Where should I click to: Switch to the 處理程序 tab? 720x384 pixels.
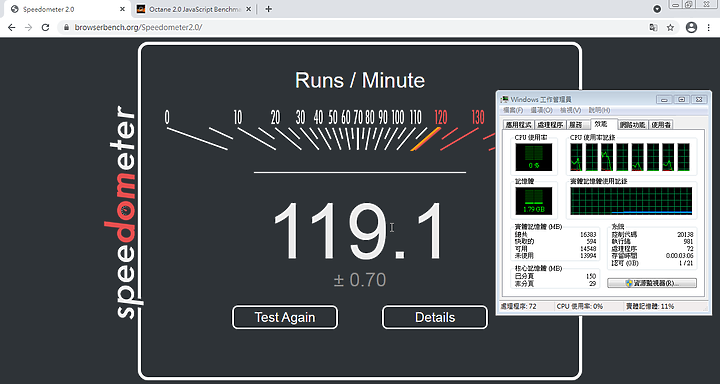tap(550, 125)
